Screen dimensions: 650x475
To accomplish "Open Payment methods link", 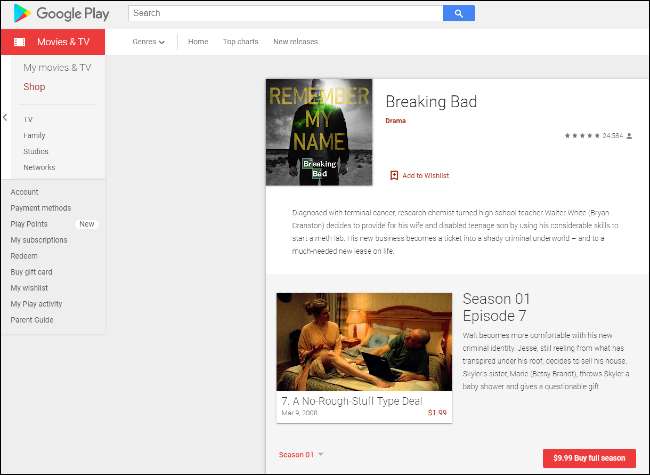I will (41, 208).
